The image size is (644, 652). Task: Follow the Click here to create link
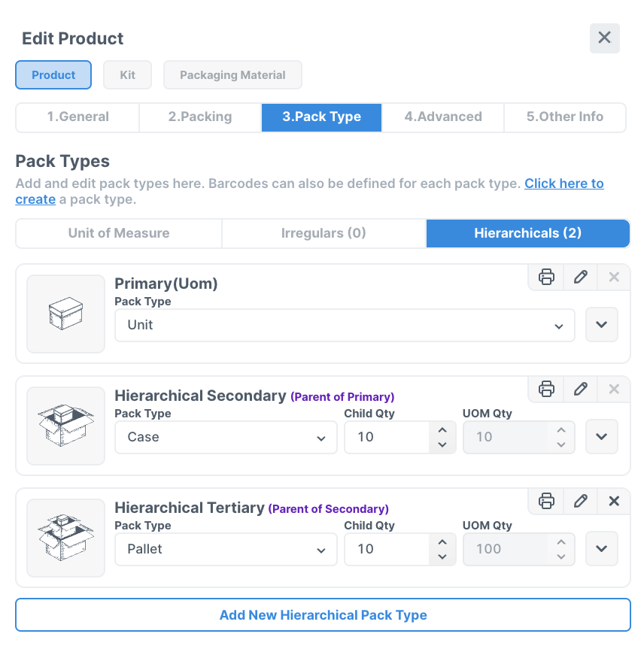tap(563, 183)
